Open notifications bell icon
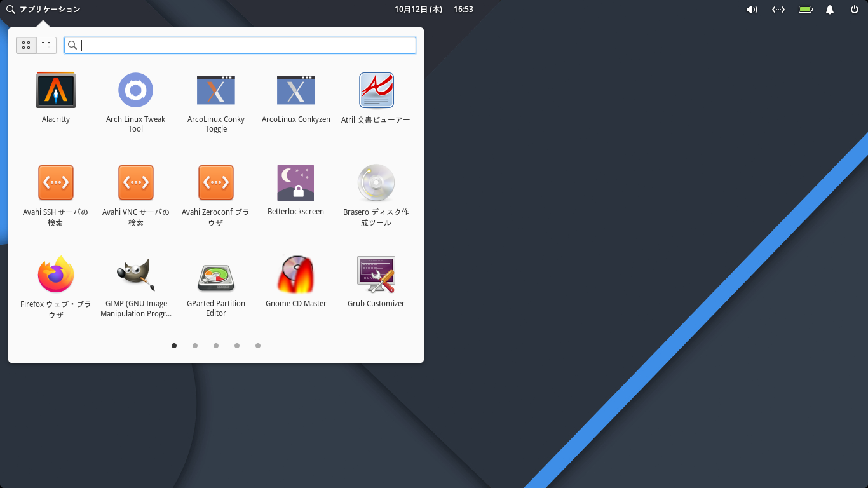The image size is (868, 488). coord(830,10)
